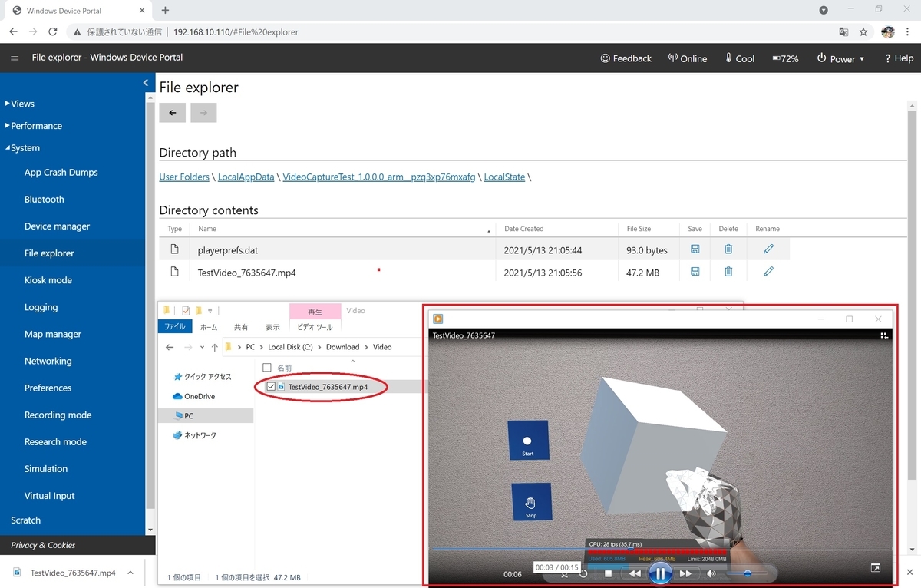Save playerprefs.dat using its disk icon
This screenshot has width=921, height=588.
point(695,249)
